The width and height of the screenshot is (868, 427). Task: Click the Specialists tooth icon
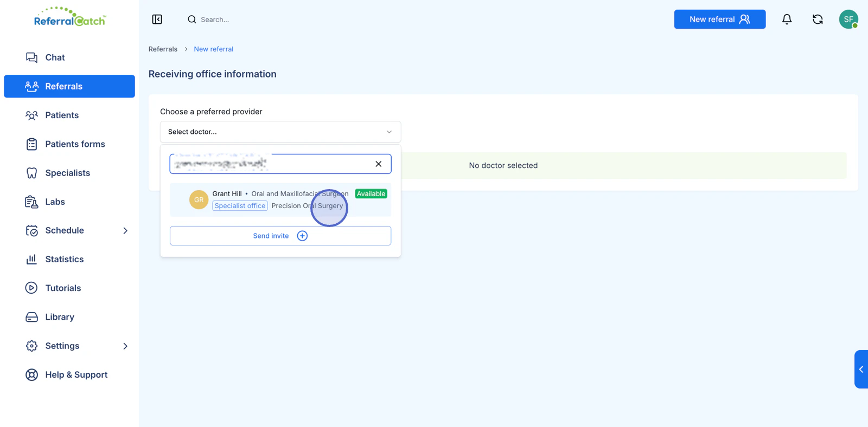pyautogui.click(x=31, y=173)
